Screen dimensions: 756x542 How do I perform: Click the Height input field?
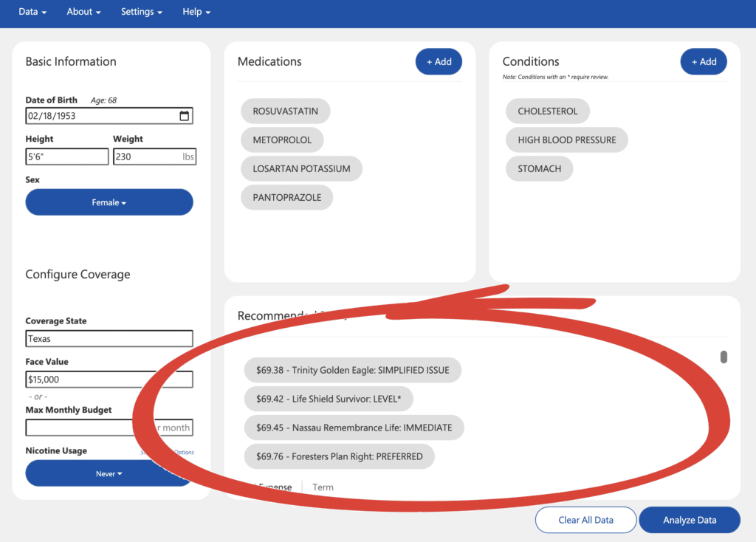pos(67,157)
